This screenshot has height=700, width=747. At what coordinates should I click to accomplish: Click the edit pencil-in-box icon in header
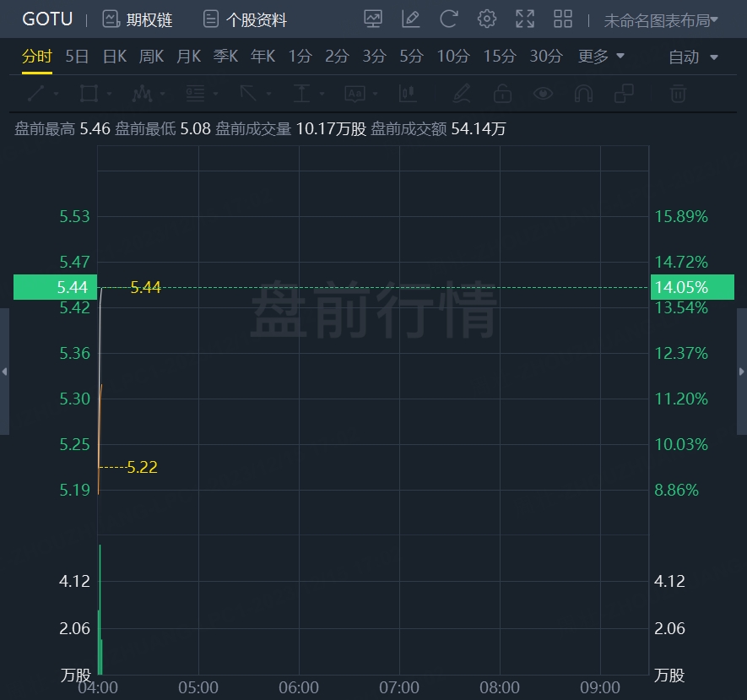(411, 19)
